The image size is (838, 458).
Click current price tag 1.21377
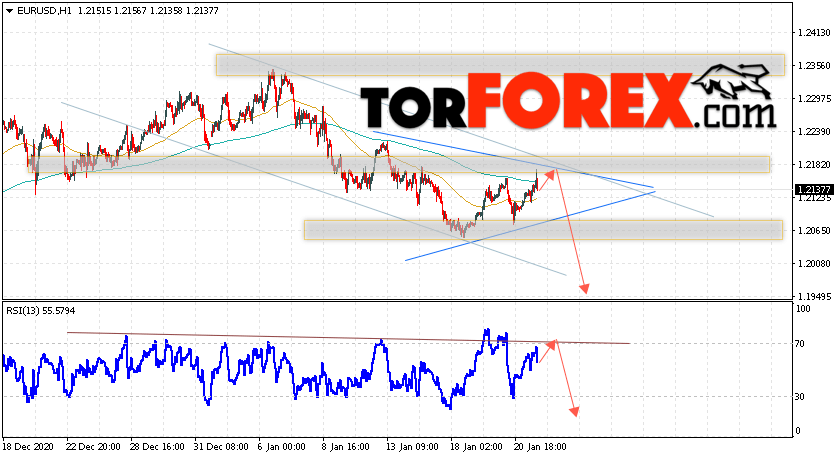[814, 190]
